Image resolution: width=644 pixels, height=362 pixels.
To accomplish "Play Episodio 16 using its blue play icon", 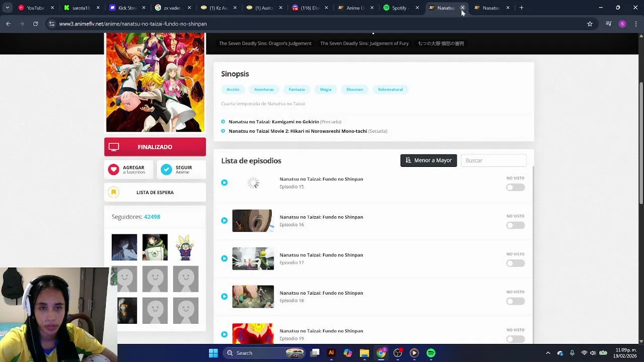I will coord(224,221).
